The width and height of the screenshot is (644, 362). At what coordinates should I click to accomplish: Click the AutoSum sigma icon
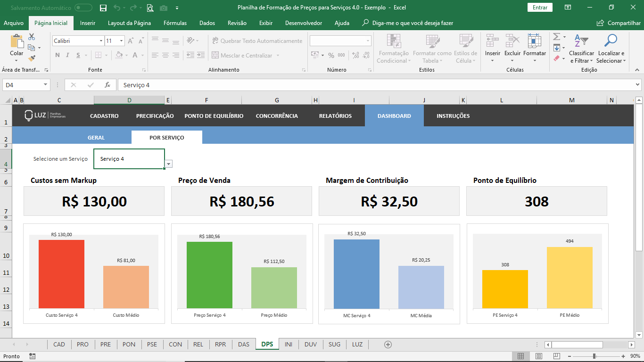point(556,37)
